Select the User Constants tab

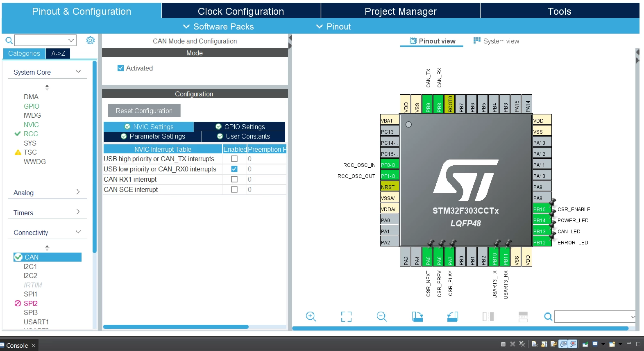(x=244, y=137)
